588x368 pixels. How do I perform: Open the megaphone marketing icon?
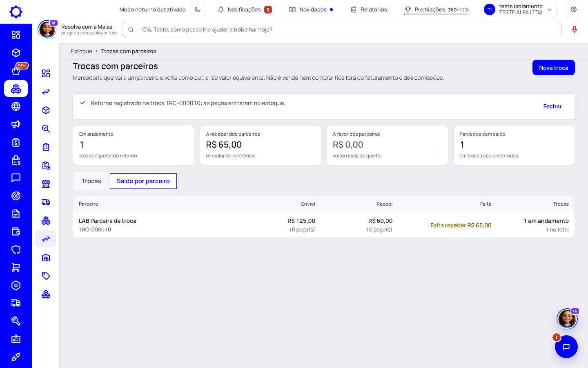[x=16, y=124]
